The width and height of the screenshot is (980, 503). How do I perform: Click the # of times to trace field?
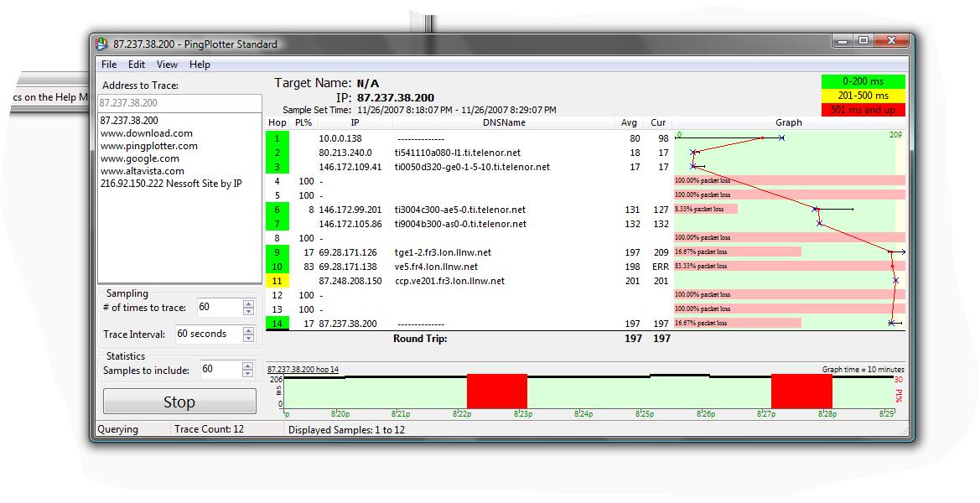coord(219,307)
